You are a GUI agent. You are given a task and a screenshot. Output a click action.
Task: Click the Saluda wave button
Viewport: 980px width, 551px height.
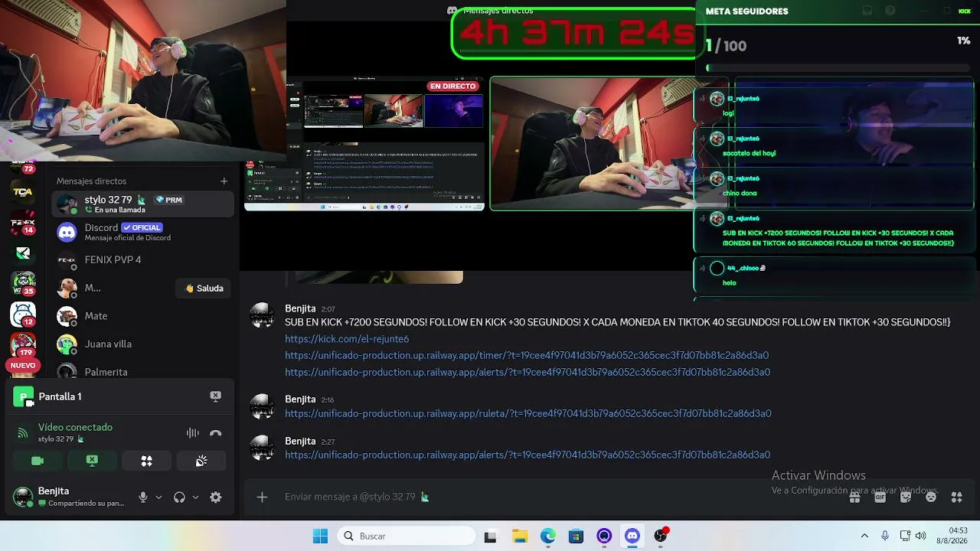coord(204,289)
